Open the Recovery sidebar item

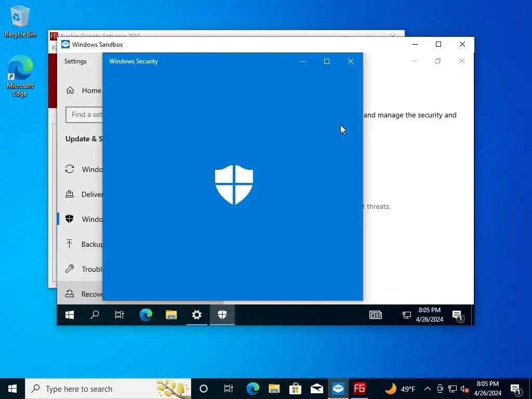(x=80, y=294)
